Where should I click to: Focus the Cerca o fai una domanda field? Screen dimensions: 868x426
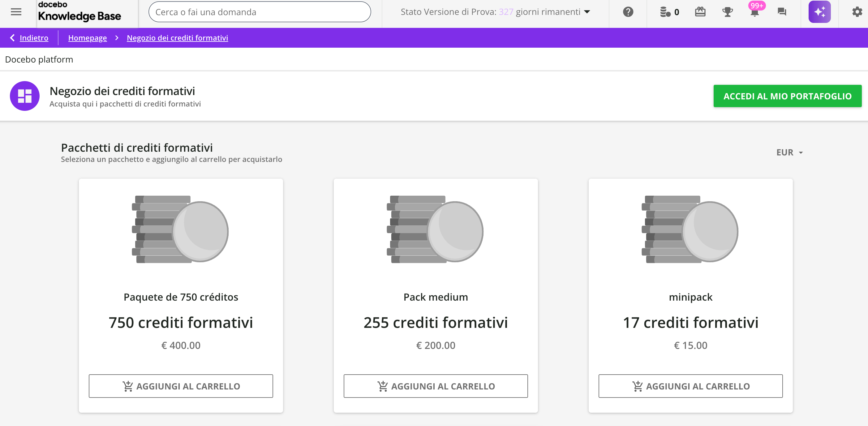(260, 12)
